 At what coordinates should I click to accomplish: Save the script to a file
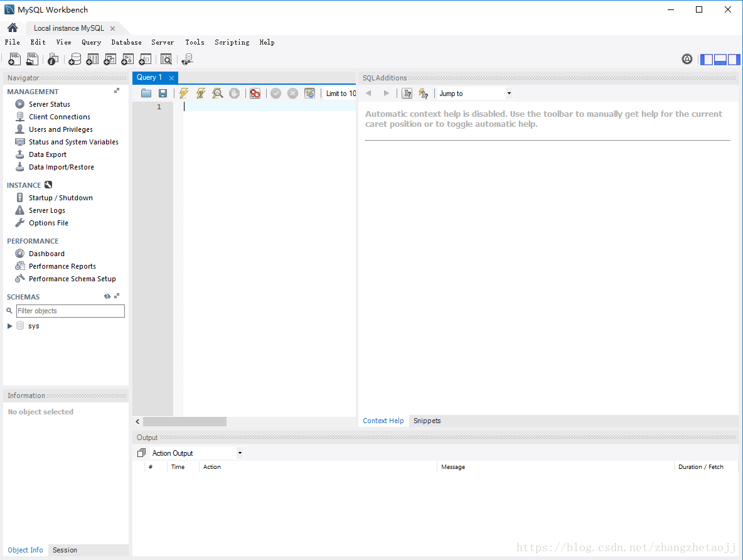tap(163, 94)
